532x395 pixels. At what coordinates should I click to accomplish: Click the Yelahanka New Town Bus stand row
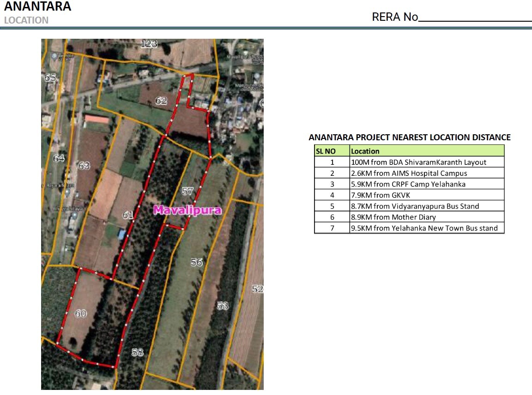(x=424, y=228)
